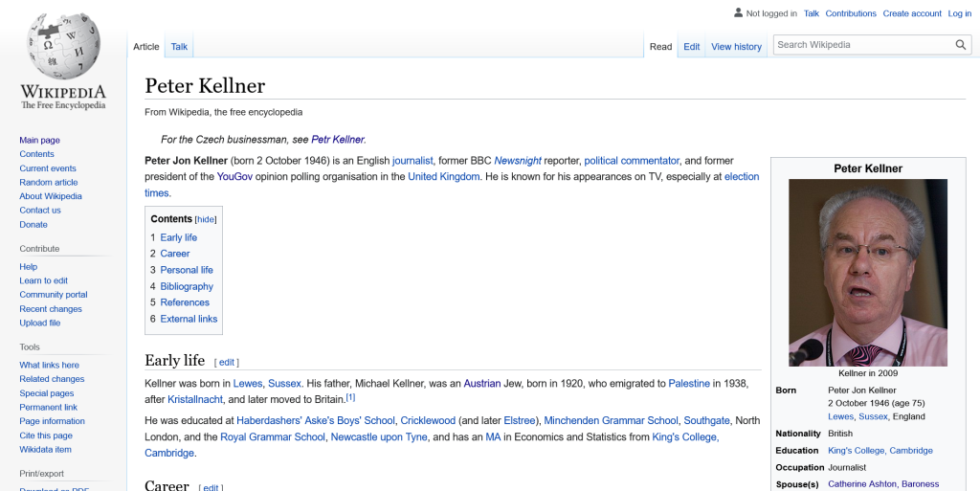The width and height of the screenshot is (980, 491).
Task: Open the Talk link in top bar
Action: click(x=812, y=13)
